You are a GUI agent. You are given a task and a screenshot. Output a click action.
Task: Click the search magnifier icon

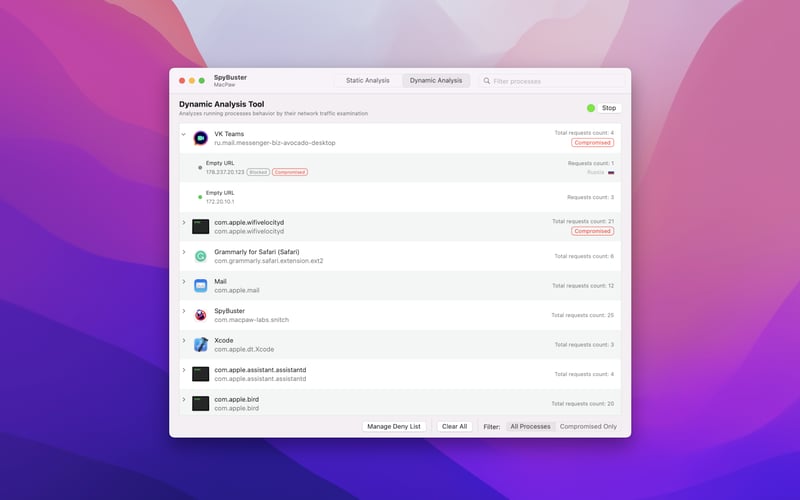point(487,81)
